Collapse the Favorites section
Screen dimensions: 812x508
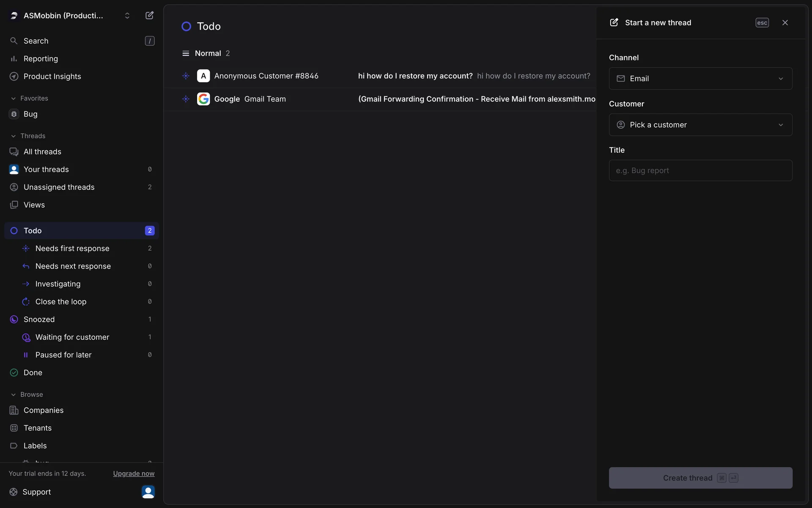click(14, 99)
